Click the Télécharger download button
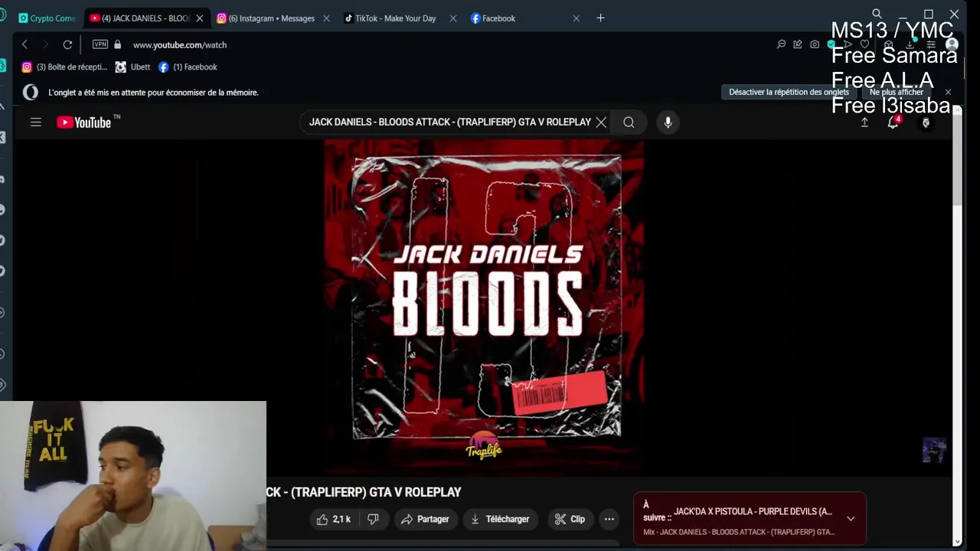The width and height of the screenshot is (980, 551). tap(500, 519)
